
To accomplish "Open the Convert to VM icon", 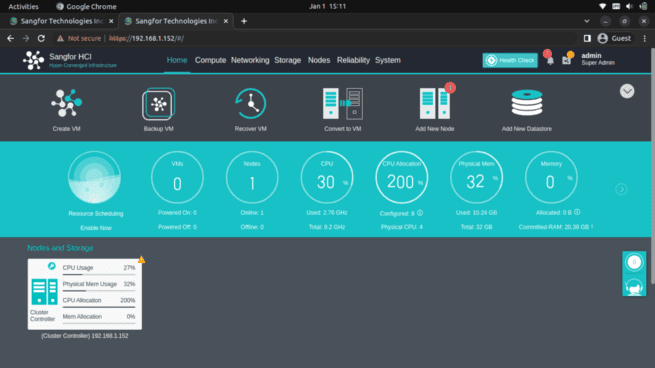I will 343,103.
